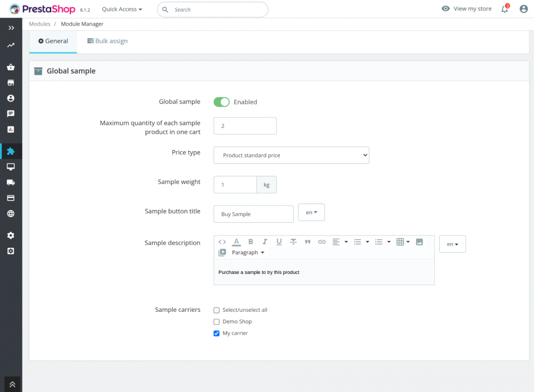The height and width of the screenshot is (392, 534).
Task: Open International globe icon in sidebar
Action: [11, 214]
